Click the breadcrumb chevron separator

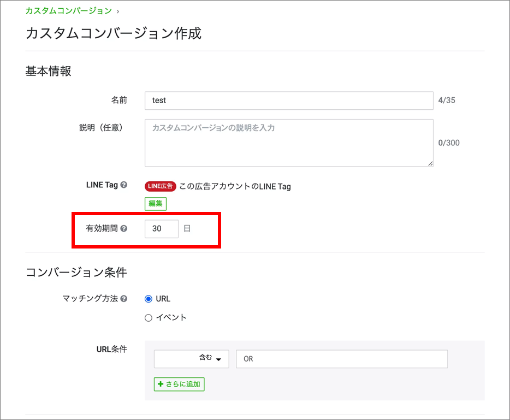click(x=118, y=11)
